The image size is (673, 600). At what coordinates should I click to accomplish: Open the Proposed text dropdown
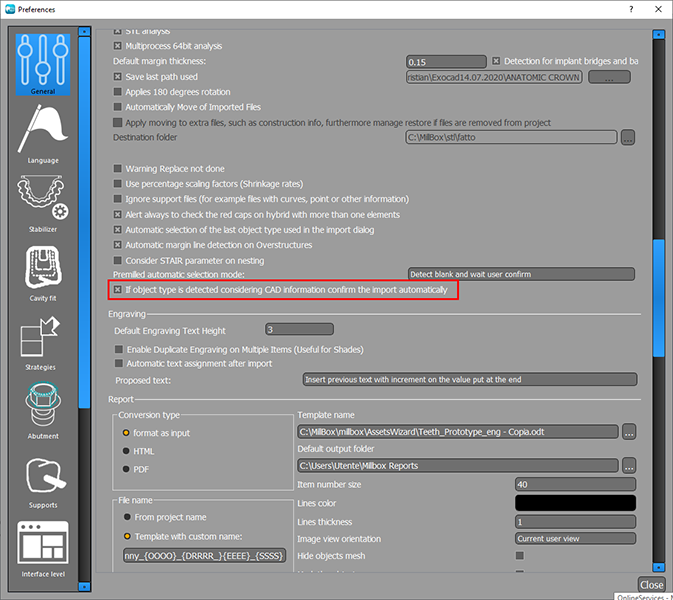[x=470, y=379]
